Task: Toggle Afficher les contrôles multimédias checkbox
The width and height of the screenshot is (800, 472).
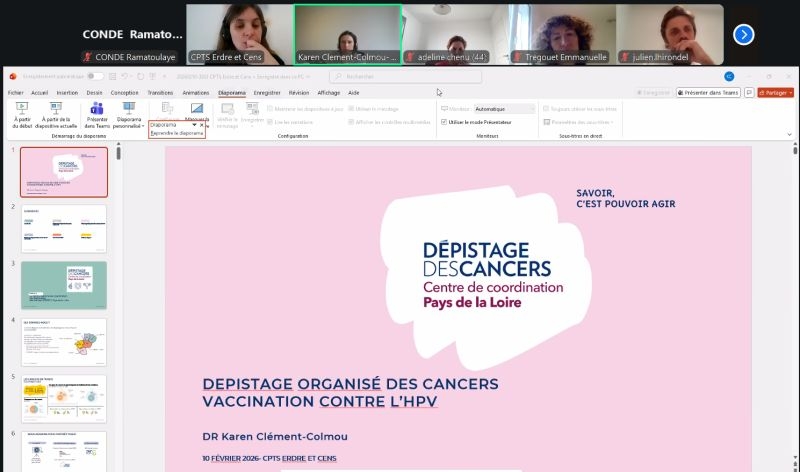Action: 351,122
